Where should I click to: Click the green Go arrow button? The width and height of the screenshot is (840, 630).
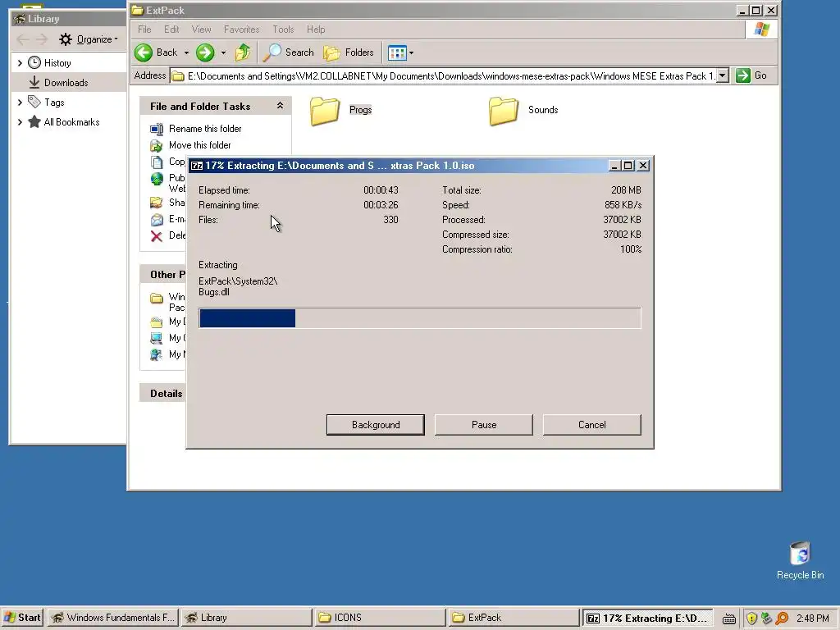point(743,75)
